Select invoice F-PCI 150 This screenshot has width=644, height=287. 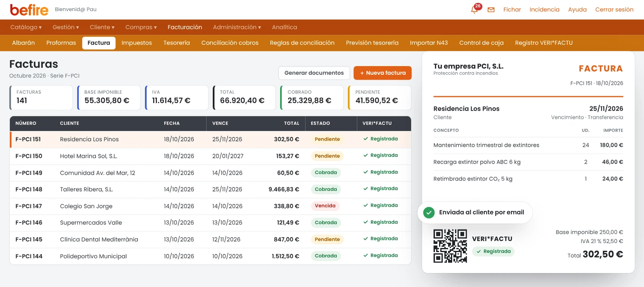pyautogui.click(x=210, y=156)
